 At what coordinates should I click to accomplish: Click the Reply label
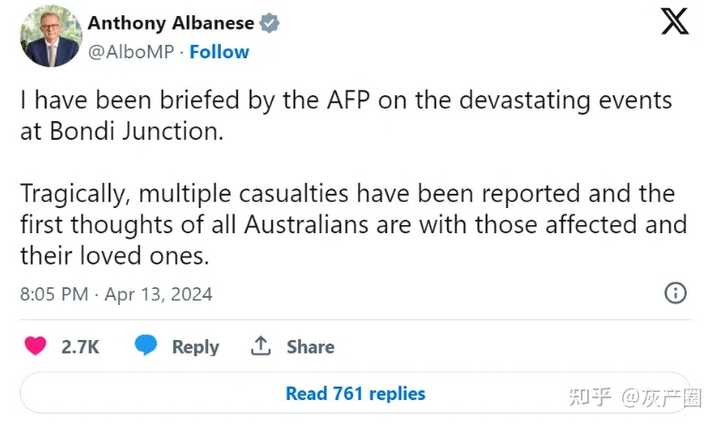point(196,347)
